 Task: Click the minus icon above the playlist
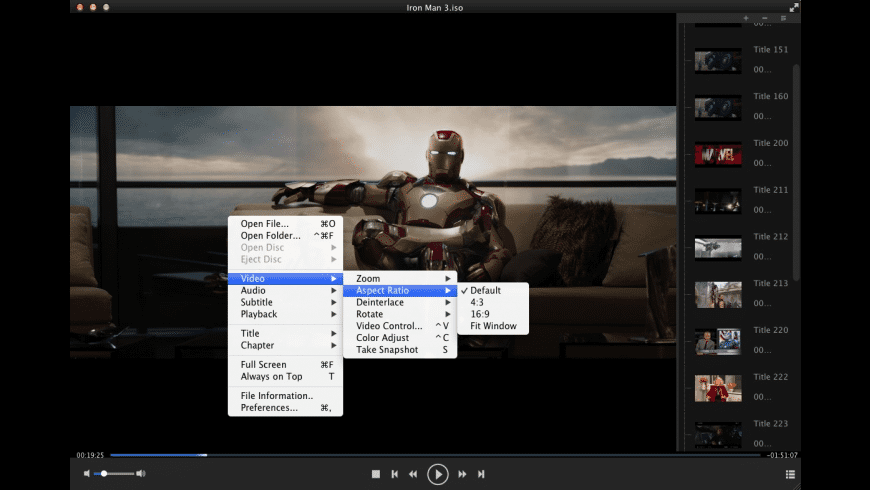pos(764,19)
